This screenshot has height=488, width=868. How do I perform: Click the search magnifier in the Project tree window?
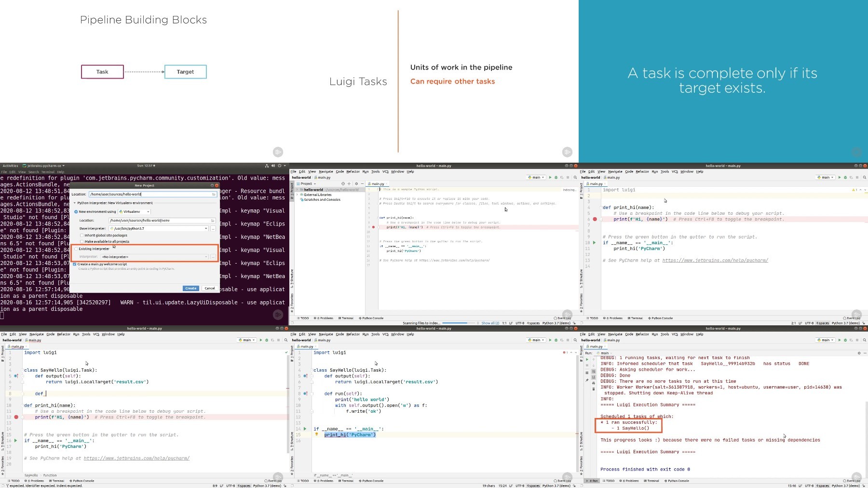tap(575, 178)
